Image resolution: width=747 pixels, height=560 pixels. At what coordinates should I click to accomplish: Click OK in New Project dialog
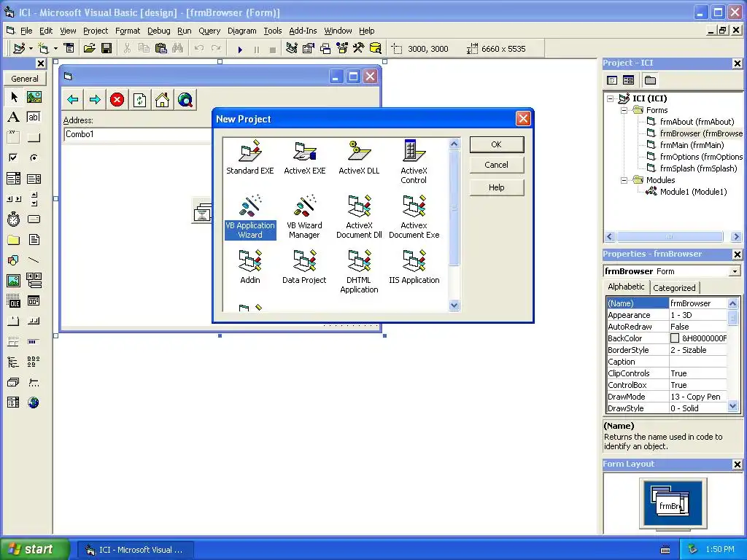click(496, 144)
